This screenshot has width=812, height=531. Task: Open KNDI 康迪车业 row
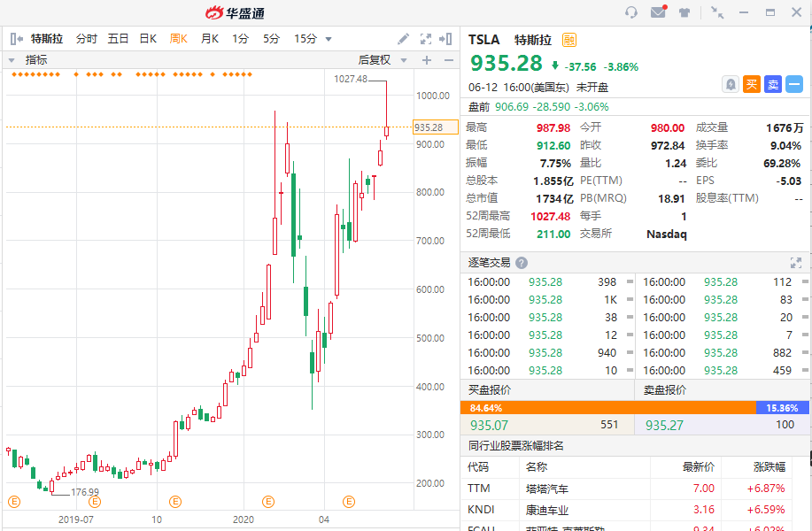[x=627, y=510]
